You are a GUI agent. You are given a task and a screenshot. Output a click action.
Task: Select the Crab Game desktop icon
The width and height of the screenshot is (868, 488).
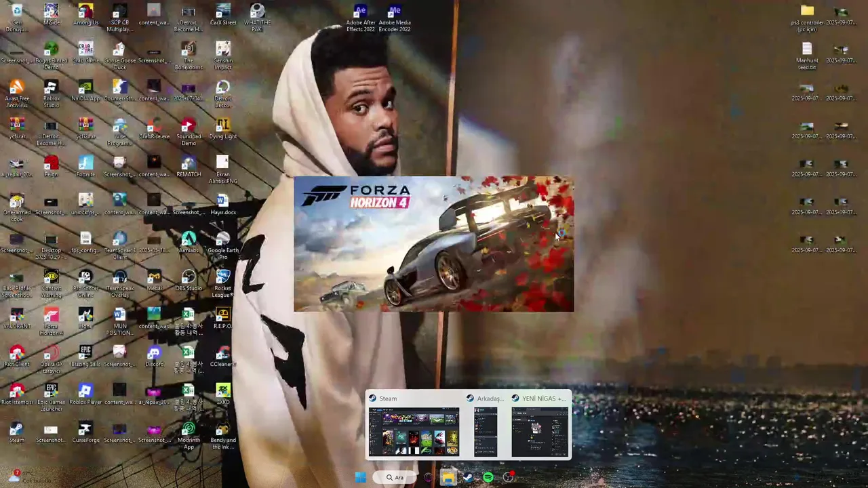(x=85, y=54)
